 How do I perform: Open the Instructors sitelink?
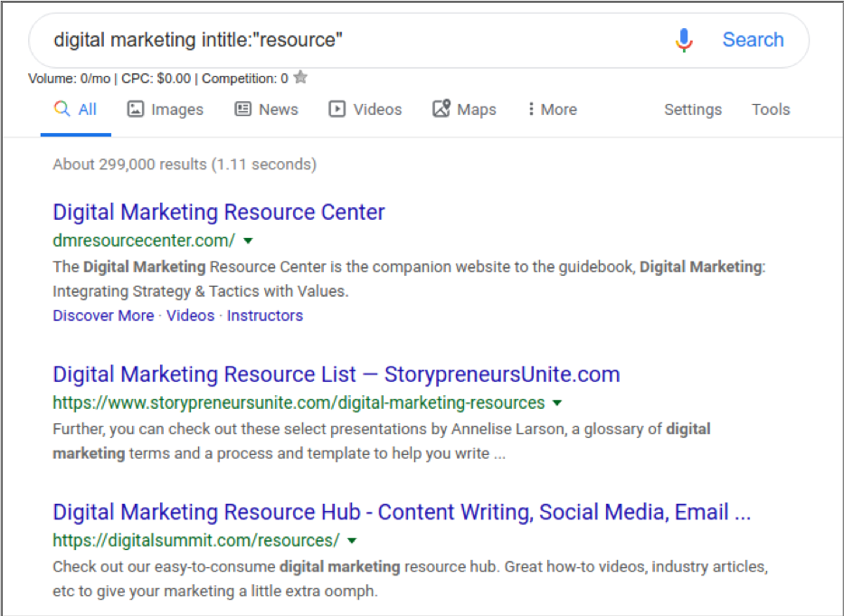(264, 315)
